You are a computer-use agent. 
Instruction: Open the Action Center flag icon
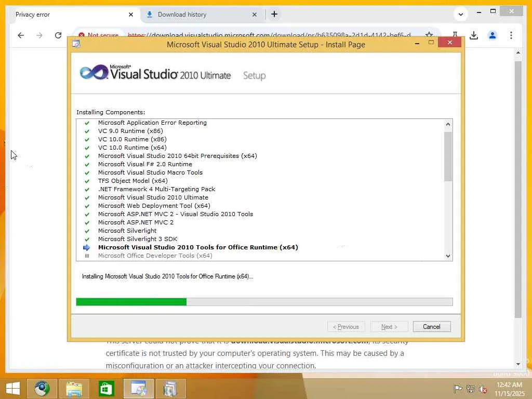coord(457,389)
